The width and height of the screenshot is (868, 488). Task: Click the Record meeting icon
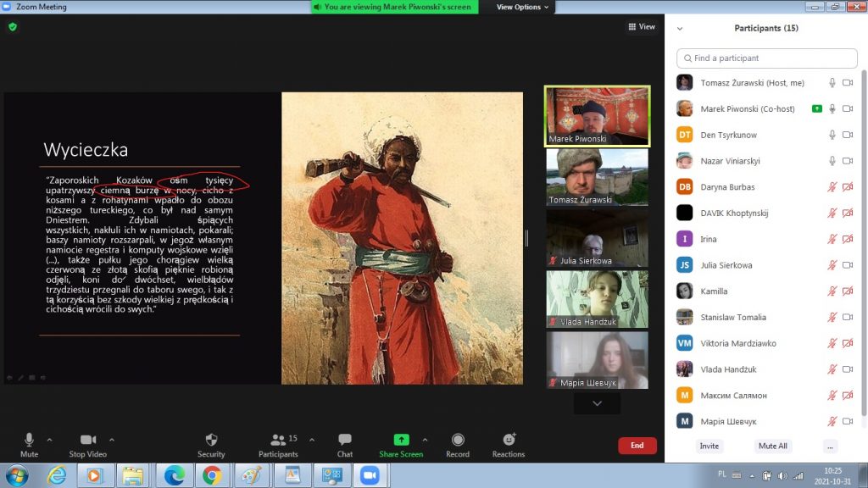[x=458, y=441]
